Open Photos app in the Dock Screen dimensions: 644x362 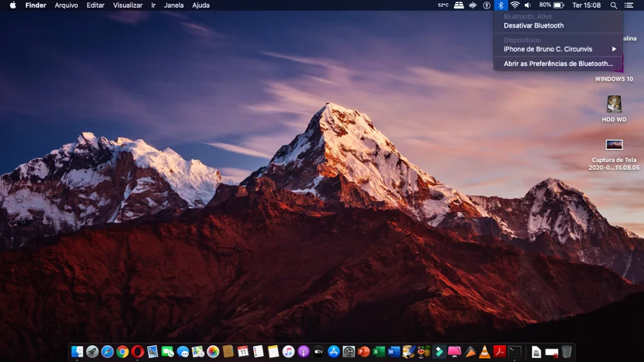213,352
